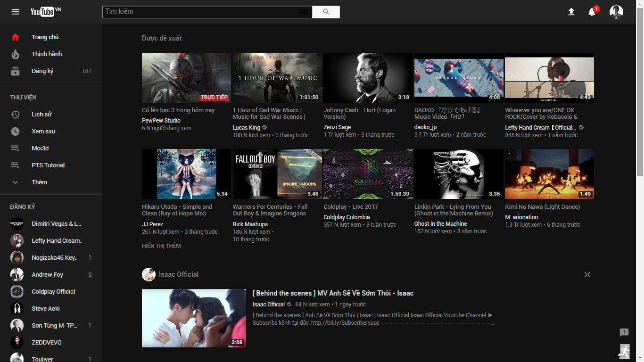
Task: Open Hikaru Utada Simple and Clean thumbnail
Action: point(186,174)
